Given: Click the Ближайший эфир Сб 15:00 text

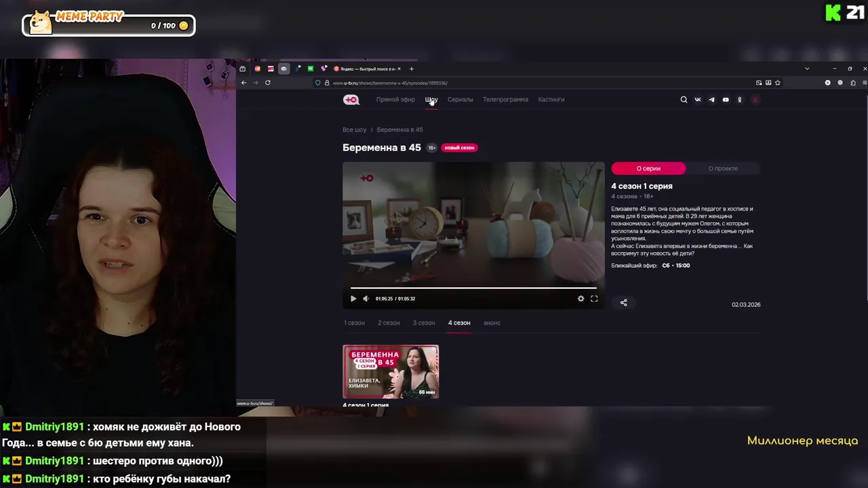Looking at the screenshot, I should (x=650, y=266).
